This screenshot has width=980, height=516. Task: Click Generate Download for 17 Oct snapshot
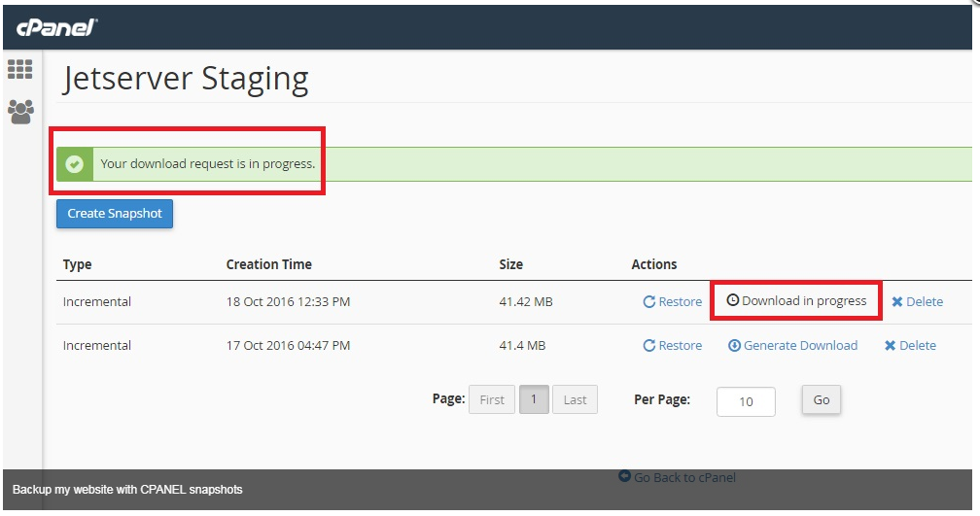point(792,346)
